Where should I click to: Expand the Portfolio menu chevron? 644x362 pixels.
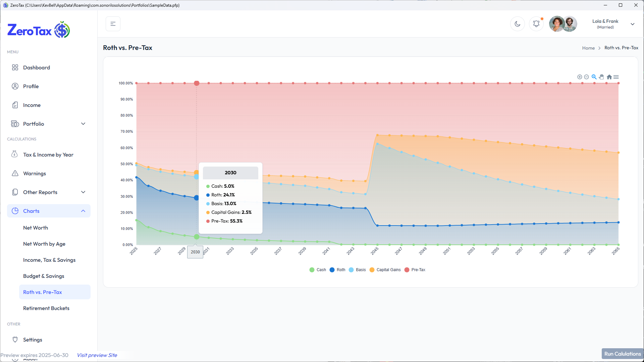pyautogui.click(x=83, y=124)
